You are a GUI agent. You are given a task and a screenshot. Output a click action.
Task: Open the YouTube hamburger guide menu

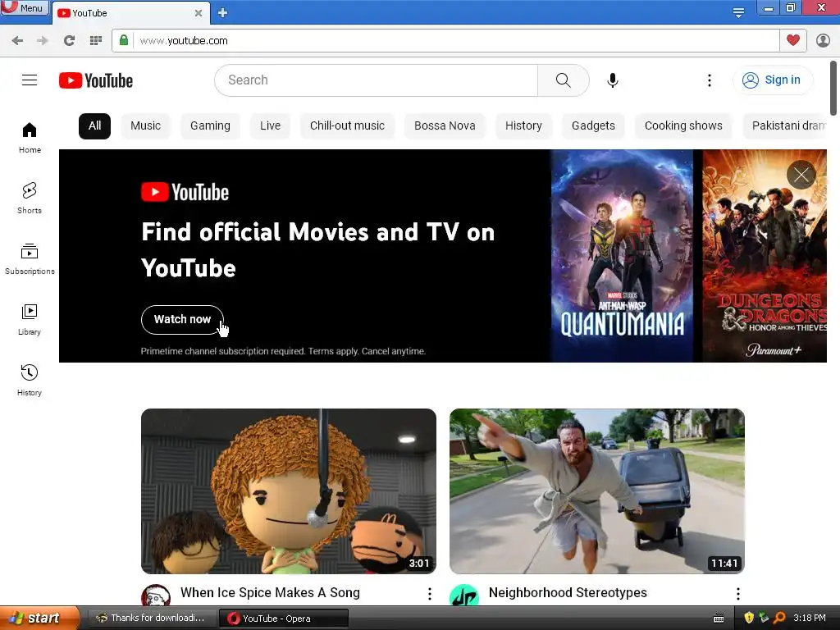[30, 80]
